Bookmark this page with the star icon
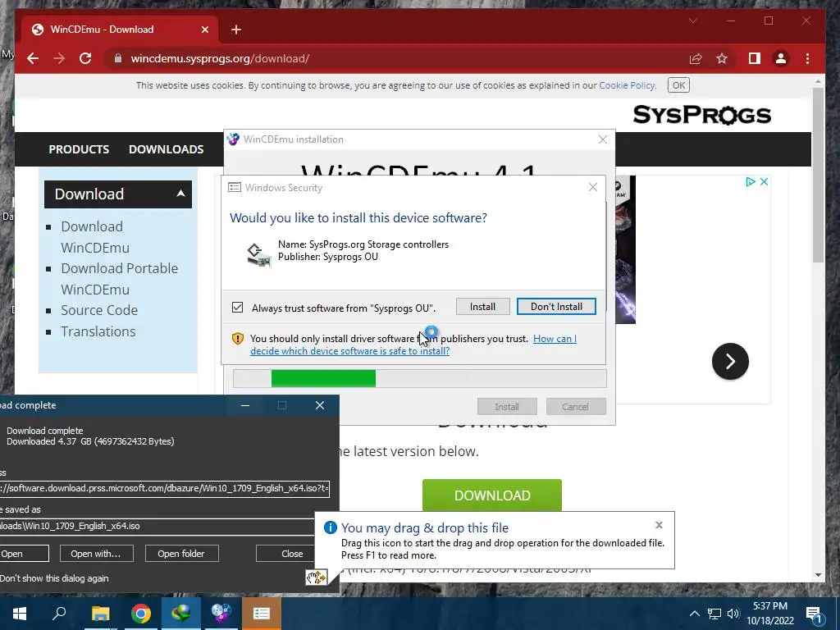Screen dimensions: 840x630 (722, 58)
